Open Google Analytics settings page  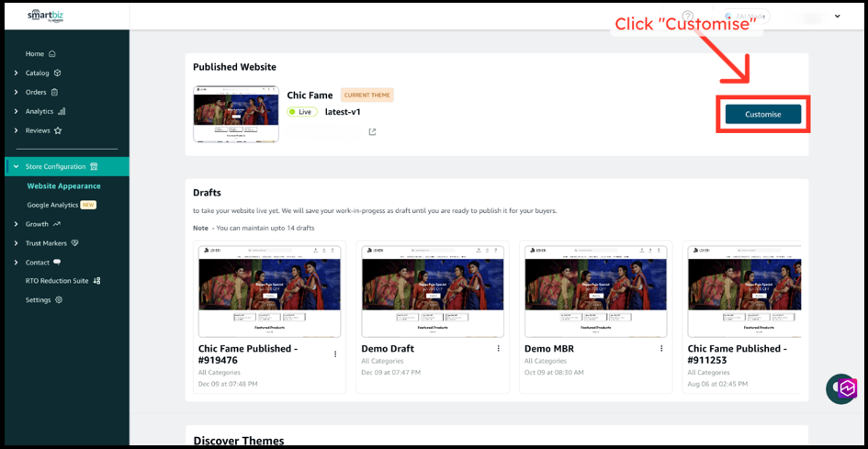pyautogui.click(x=52, y=205)
